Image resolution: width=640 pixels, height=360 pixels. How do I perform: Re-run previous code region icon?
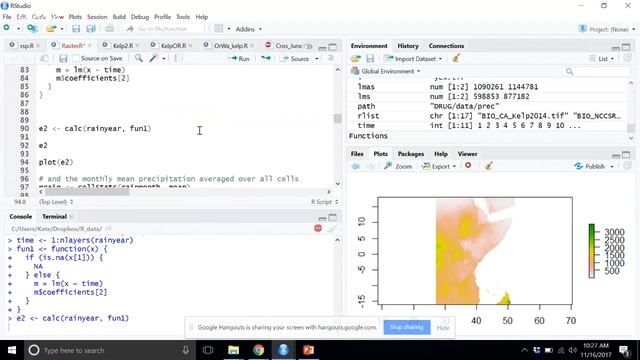(266, 58)
